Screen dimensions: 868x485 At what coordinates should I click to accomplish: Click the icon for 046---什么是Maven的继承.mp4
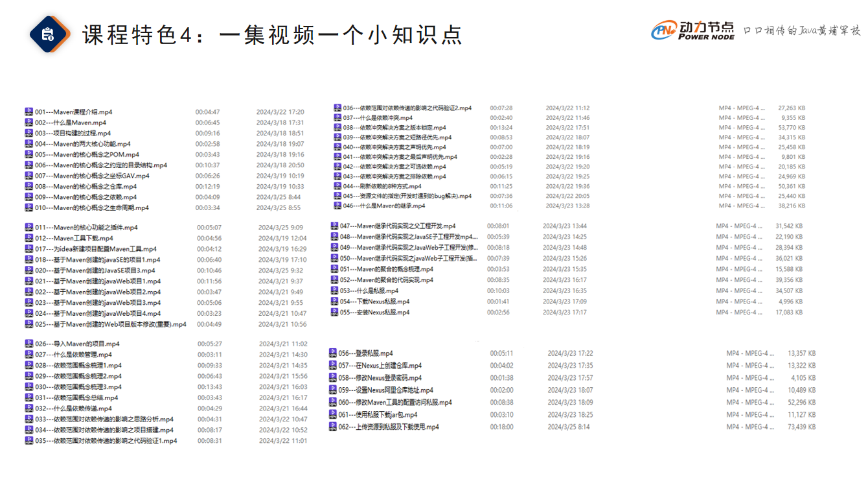click(337, 206)
